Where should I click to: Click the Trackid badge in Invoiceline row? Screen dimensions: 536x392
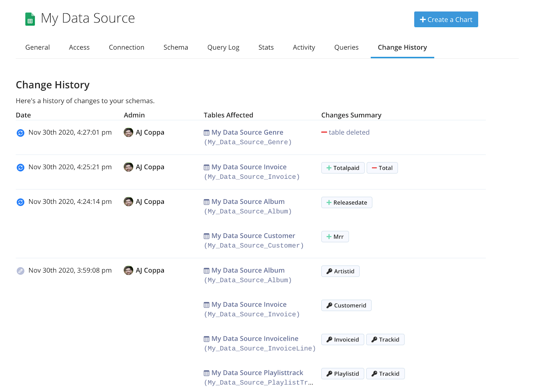click(385, 339)
